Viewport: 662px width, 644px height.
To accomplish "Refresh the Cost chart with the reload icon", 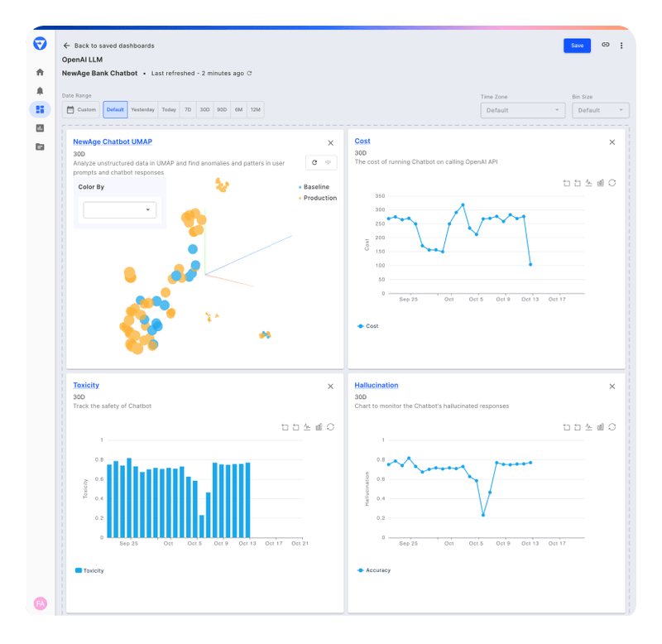I will (612, 183).
